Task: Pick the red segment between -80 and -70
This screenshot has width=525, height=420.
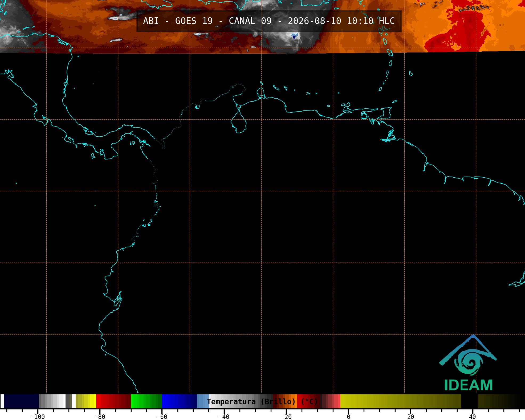Action: (x=113, y=401)
